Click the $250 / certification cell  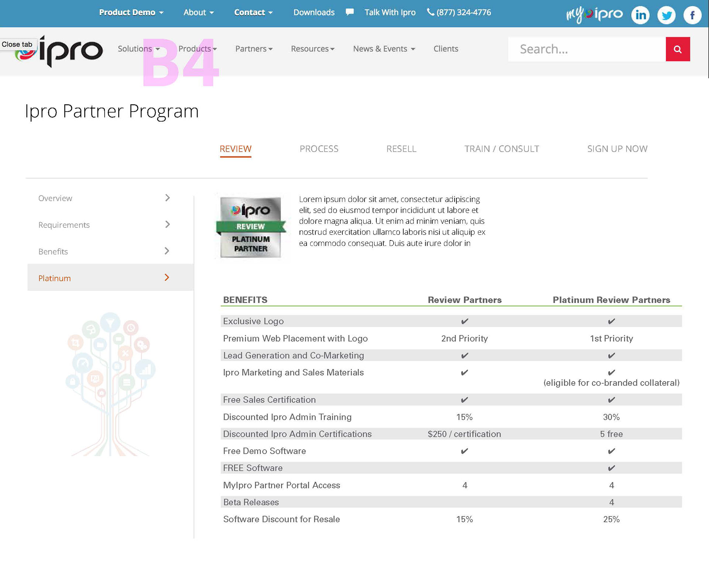click(x=465, y=434)
